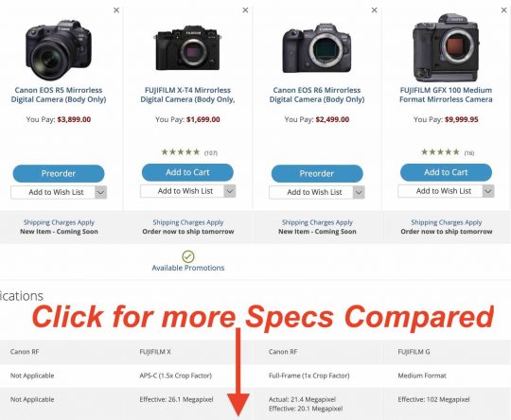The height and width of the screenshot is (420, 511).
Task: Open the Canon EOS R5 camera image
Action: click(x=59, y=49)
